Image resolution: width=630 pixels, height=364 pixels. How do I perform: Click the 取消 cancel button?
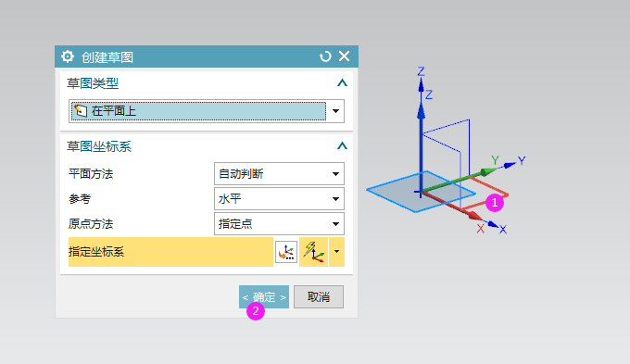click(319, 297)
